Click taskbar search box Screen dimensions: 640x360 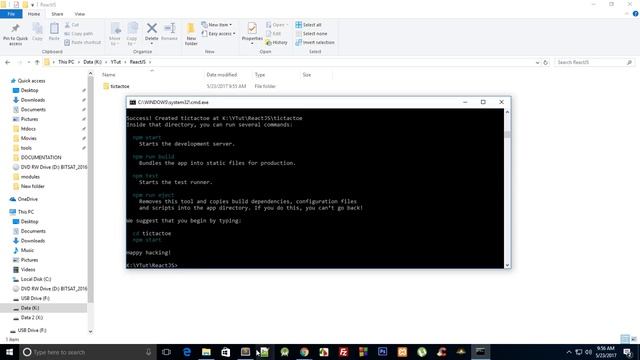click(88, 352)
